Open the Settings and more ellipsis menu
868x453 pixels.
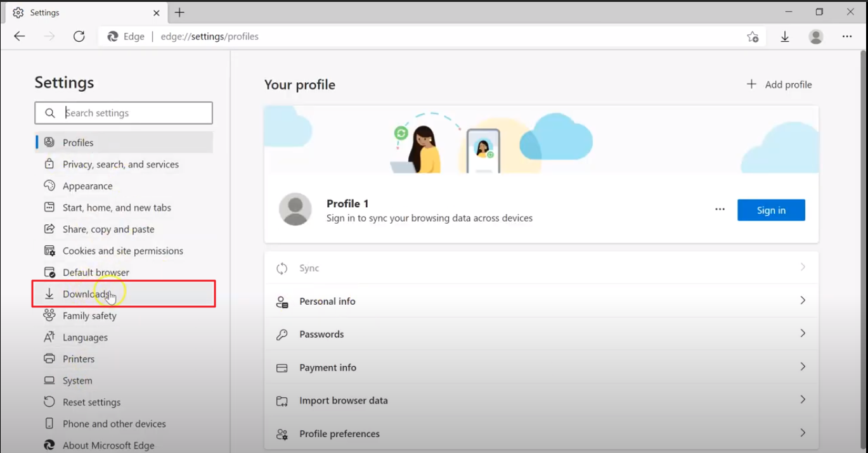(x=847, y=37)
